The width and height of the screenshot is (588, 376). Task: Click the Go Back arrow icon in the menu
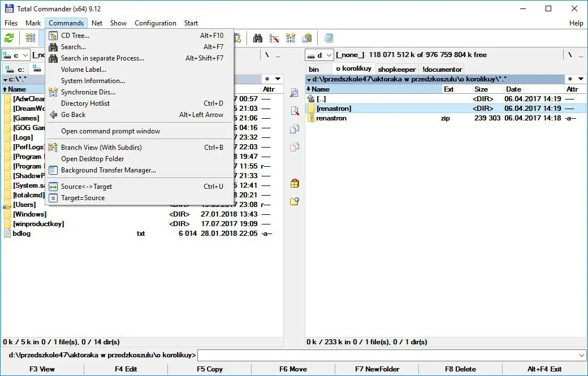[53, 115]
